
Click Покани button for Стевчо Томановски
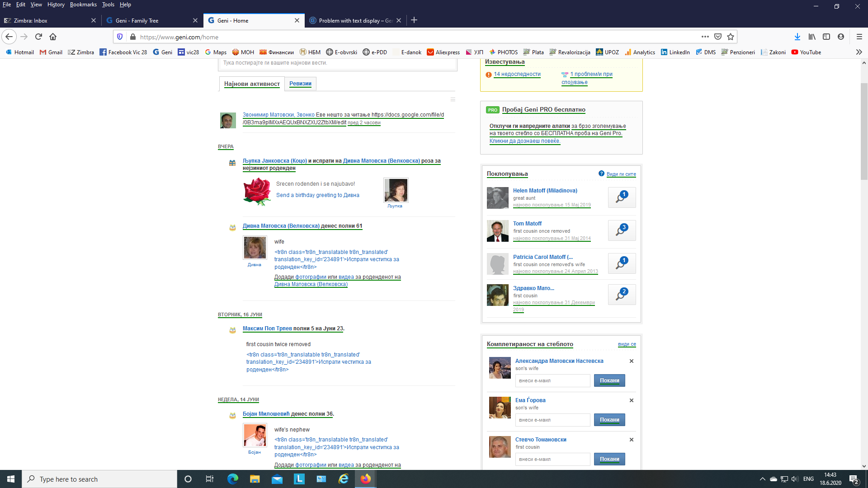(x=609, y=459)
